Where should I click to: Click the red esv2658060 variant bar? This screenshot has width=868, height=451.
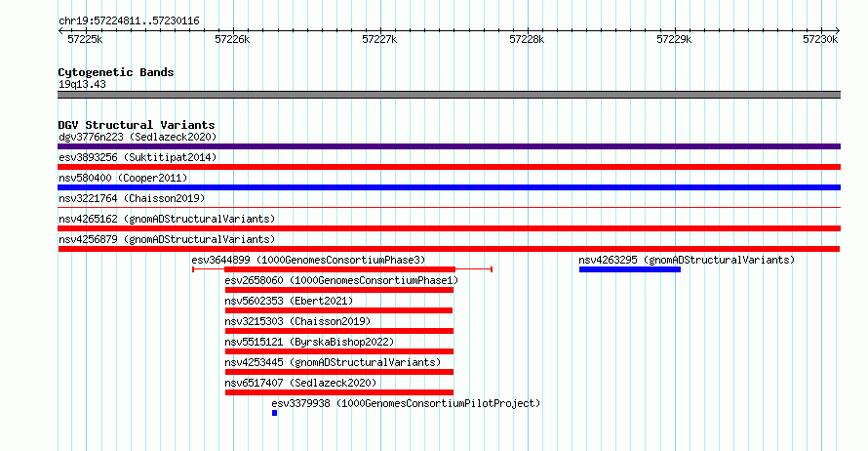pyautogui.click(x=339, y=290)
